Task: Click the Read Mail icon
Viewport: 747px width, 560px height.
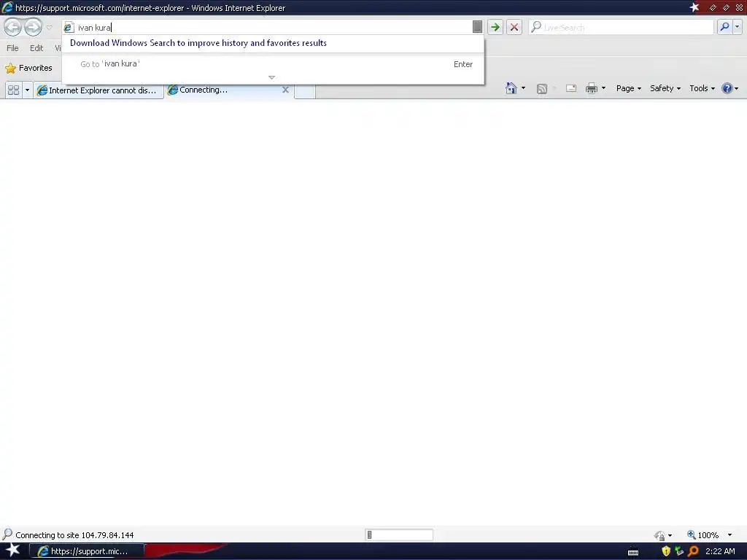Action: click(x=571, y=88)
